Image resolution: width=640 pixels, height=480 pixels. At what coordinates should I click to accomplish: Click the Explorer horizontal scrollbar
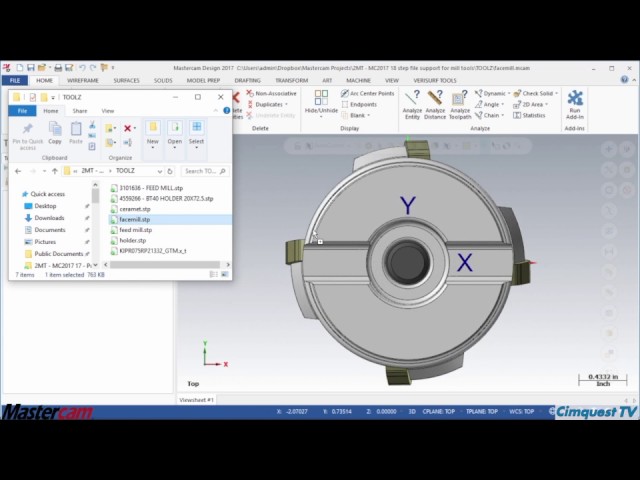165,265
